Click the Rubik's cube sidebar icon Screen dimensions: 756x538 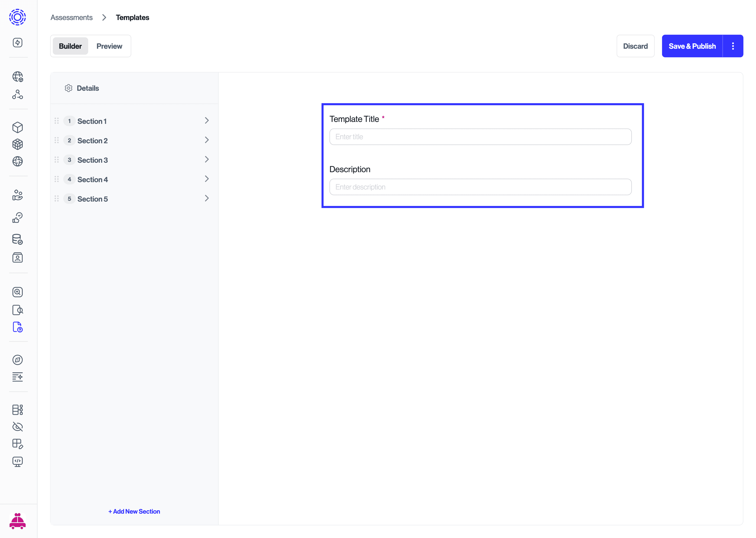coord(18,144)
